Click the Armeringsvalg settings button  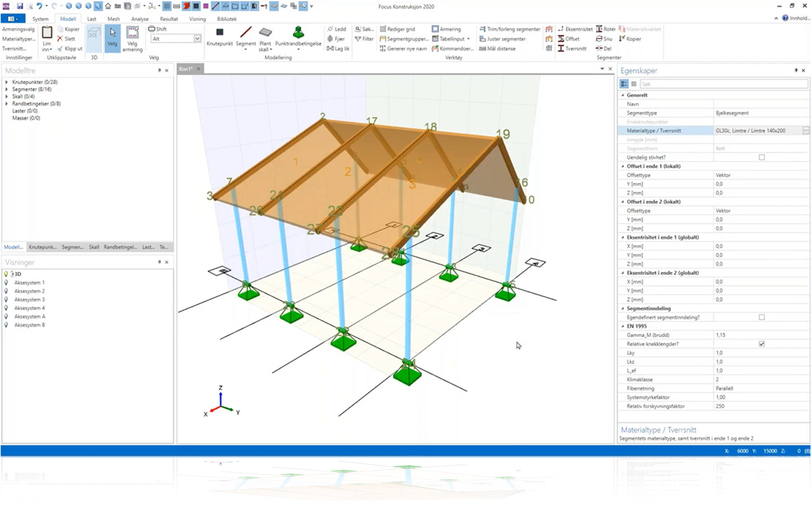coord(18,29)
